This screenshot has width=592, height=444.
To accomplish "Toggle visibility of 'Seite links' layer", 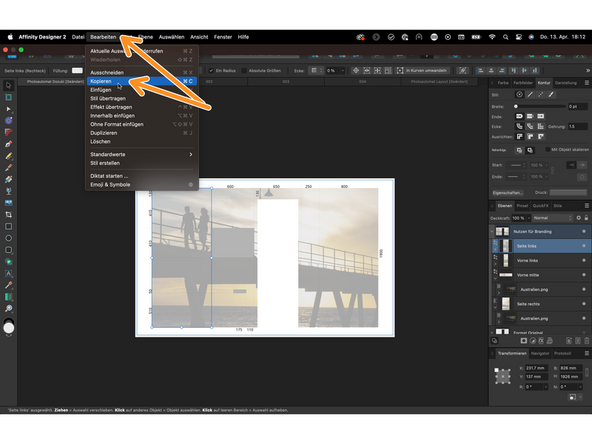I will [584, 246].
